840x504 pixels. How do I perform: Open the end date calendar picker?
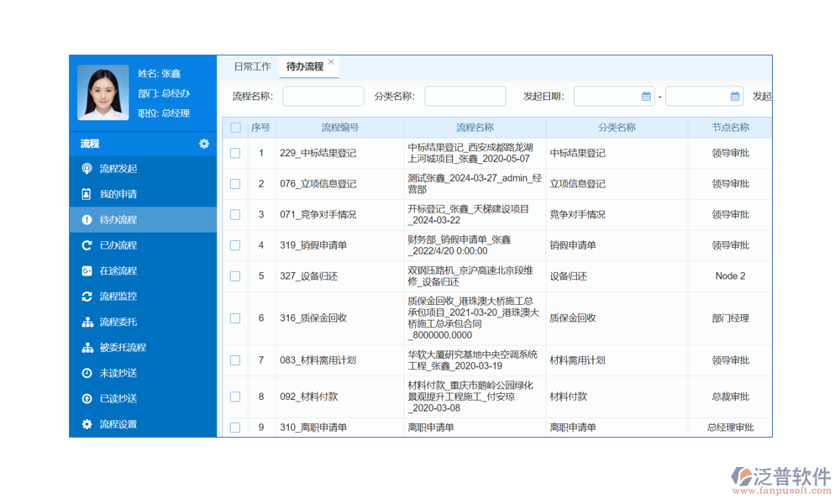click(x=734, y=97)
